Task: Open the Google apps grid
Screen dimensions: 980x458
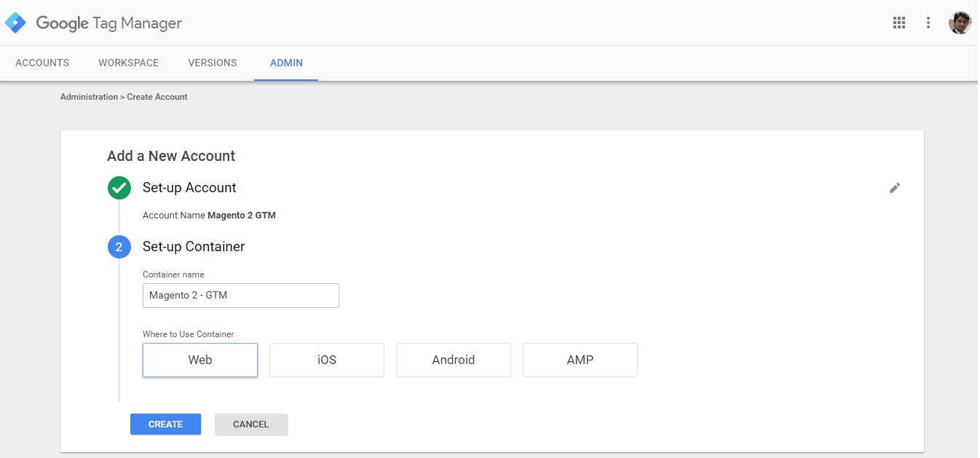Action: (899, 23)
